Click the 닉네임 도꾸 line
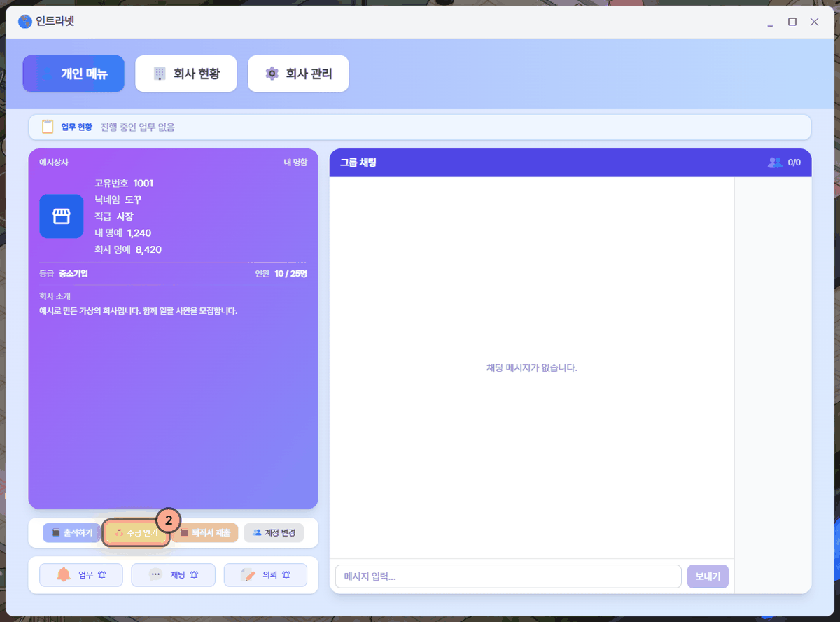 click(x=118, y=200)
